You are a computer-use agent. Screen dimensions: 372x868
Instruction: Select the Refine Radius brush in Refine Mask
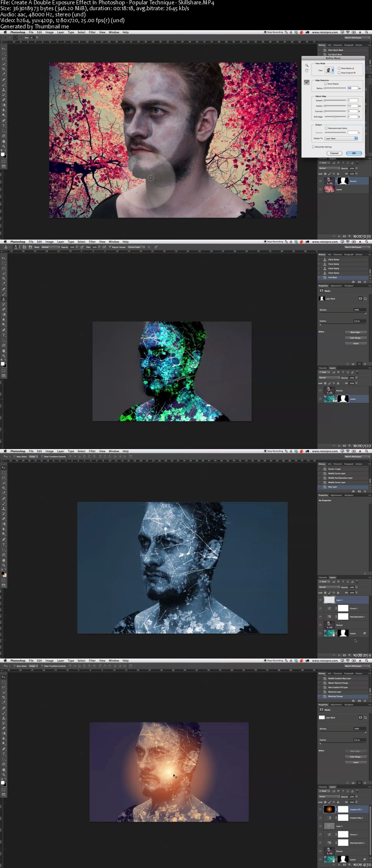(307, 83)
